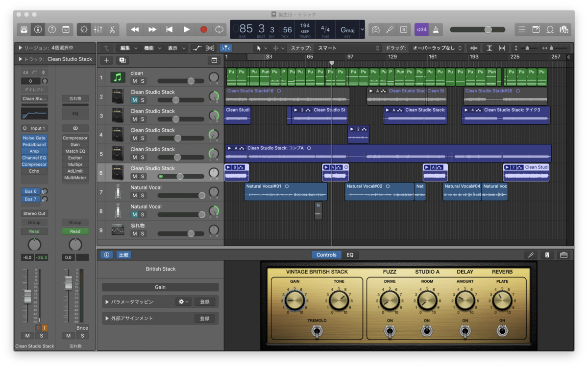Click the 比較 button

(x=123, y=255)
